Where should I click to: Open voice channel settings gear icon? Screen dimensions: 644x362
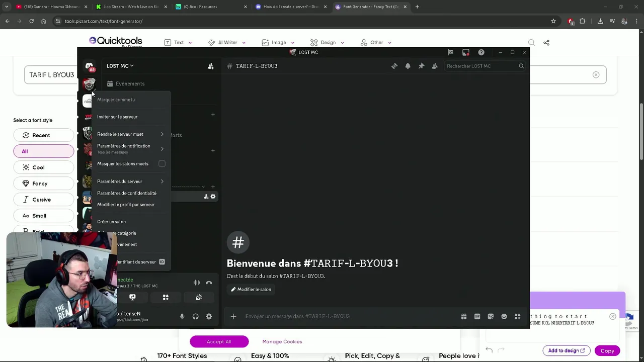213,197
